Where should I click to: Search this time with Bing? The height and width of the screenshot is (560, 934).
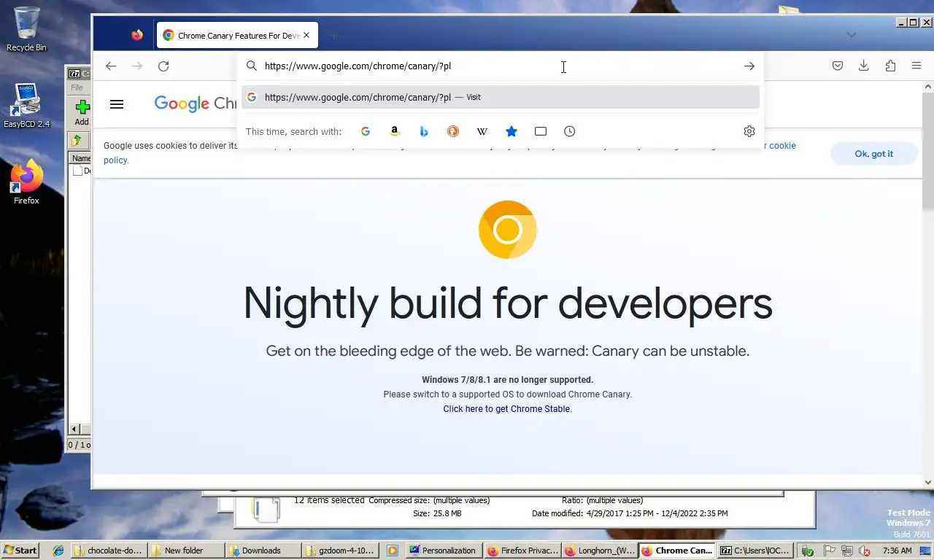[x=424, y=131]
